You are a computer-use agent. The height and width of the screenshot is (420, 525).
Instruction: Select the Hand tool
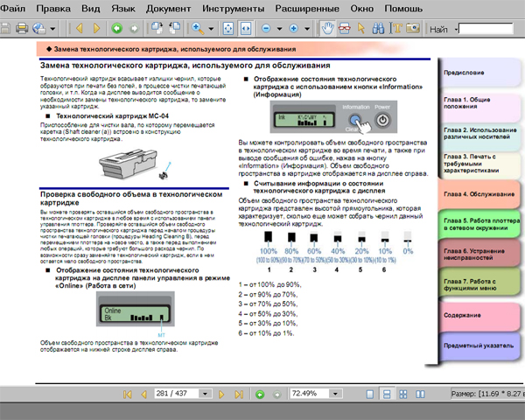click(327, 29)
